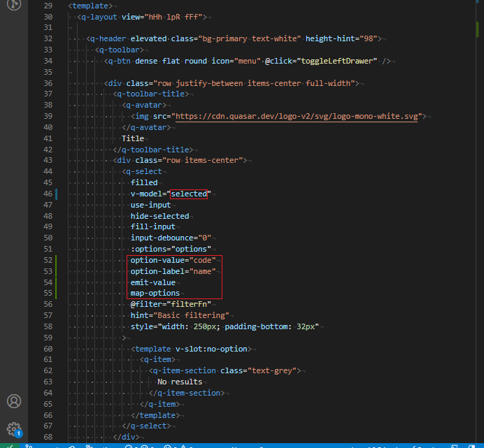Click the 'selected' v-model value
Viewport: 484px width, 448px height.
189,194
